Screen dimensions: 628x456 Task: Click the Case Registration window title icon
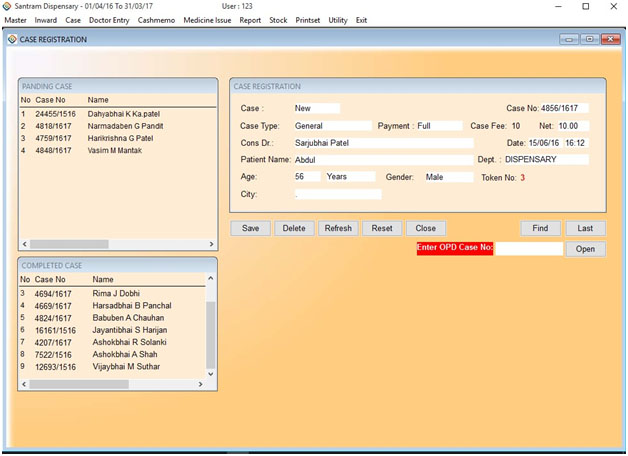12,40
